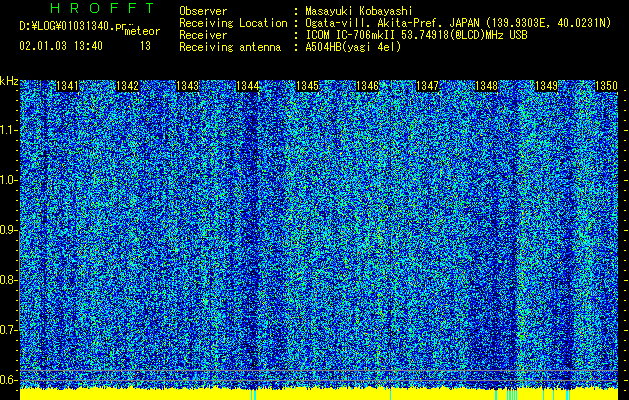This screenshot has height=400, width=629.
Task: Click the 0.9 kHz axis label
Action: tap(8, 230)
